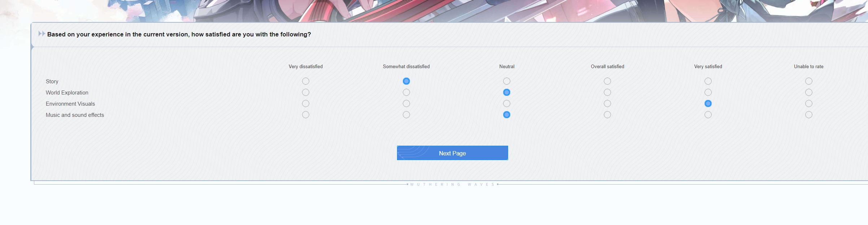Image resolution: width=868 pixels, height=225 pixels.
Task: Select Very satisfied for Environment Visuals
Action: (708, 103)
